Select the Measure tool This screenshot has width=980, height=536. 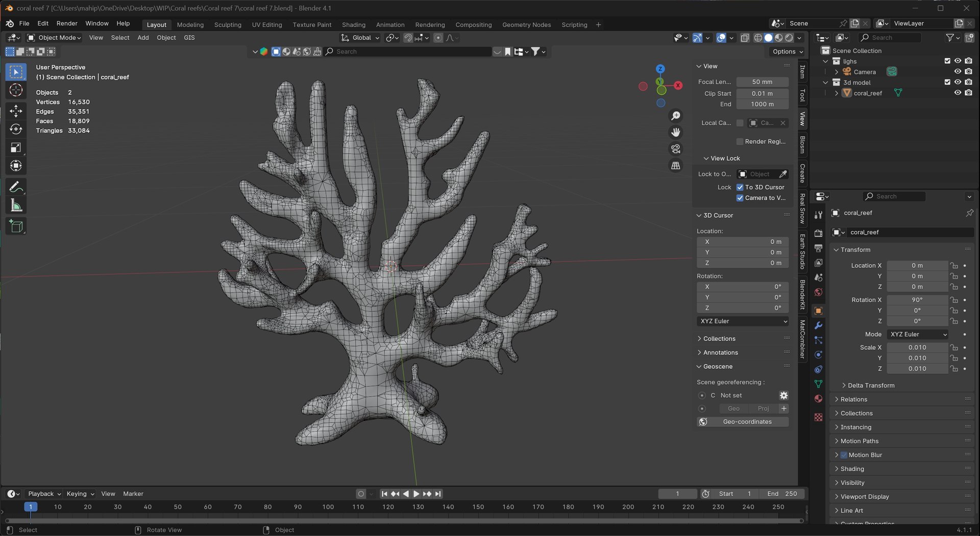(x=16, y=206)
